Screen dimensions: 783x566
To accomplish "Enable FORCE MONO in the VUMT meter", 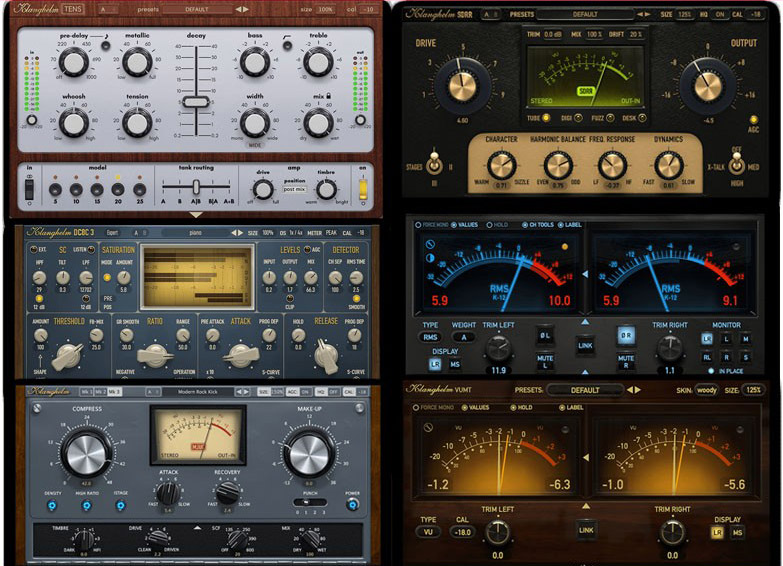I will pos(418,407).
